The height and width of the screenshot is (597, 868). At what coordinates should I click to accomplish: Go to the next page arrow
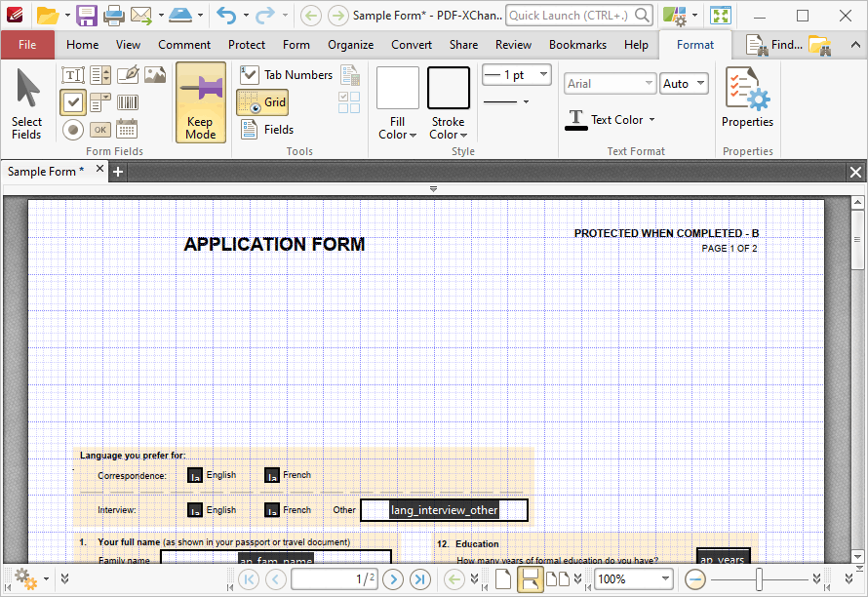393,579
